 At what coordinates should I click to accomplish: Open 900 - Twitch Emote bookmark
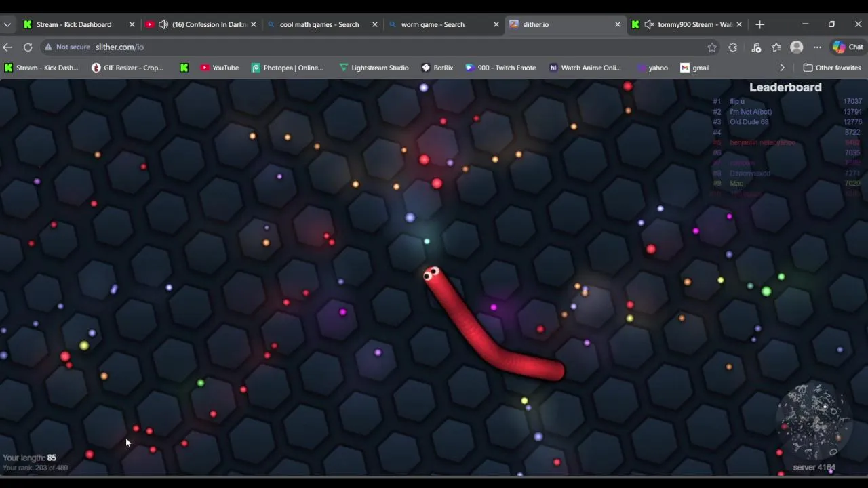[x=500, y=68]
